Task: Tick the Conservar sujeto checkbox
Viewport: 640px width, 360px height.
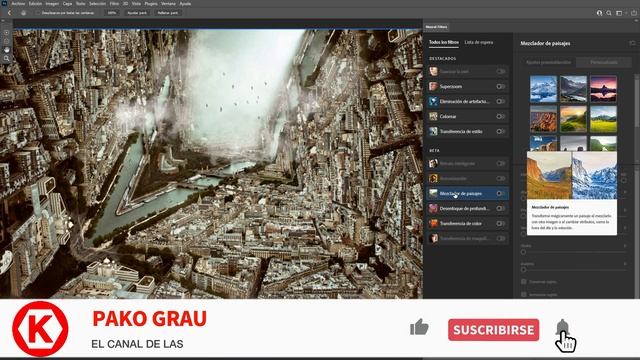Action: (524, 282)
